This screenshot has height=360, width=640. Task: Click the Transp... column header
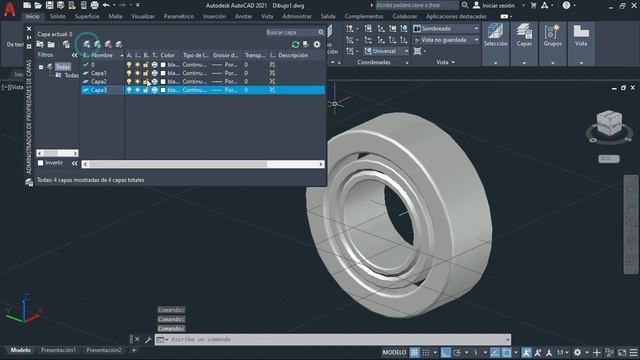pyautogui.click(x=255, y=55)
